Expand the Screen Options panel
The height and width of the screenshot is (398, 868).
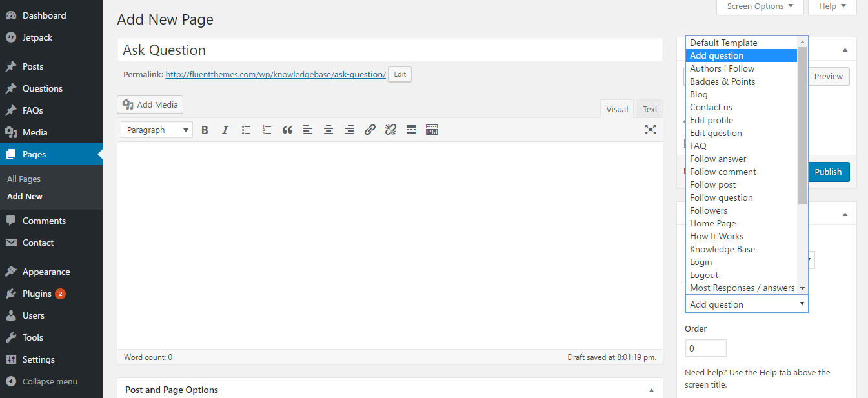[760, 6]
